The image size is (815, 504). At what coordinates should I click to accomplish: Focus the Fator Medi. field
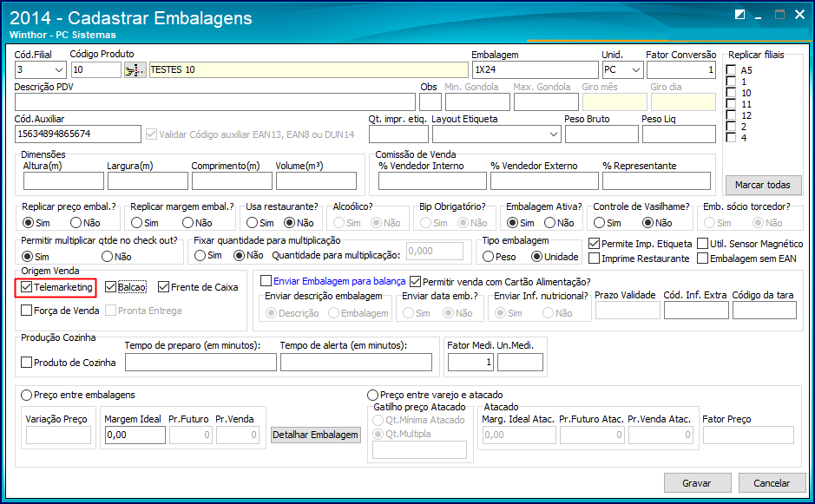470,362
